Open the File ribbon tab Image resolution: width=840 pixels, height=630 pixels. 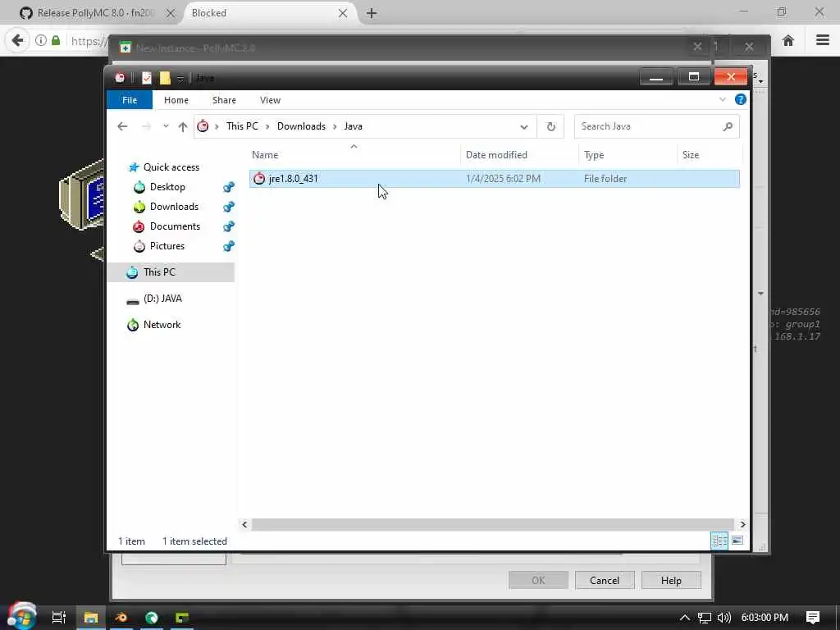click(x=130, y=100)
